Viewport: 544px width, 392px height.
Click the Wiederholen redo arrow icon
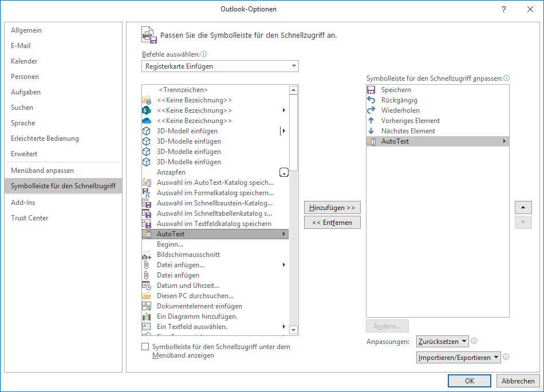pos(371,110)
